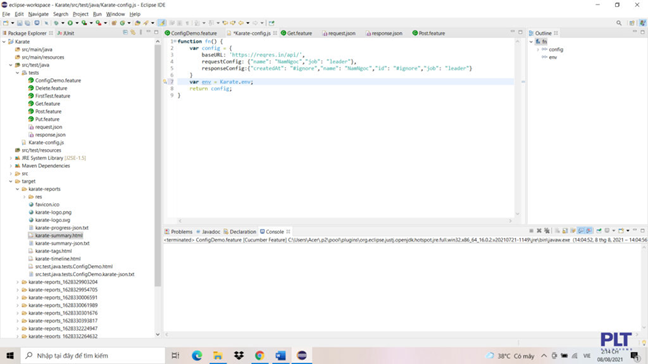Open Windows Start menu
The height and width of the screenshot is (364, 648).
(x=10, y=355)
